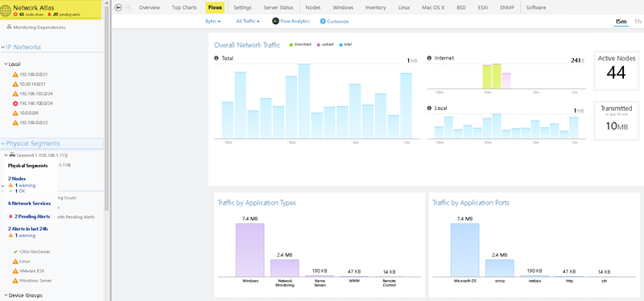644x301 pixels.
Task: Toggle the upload legend item
Action: (325, 44)
